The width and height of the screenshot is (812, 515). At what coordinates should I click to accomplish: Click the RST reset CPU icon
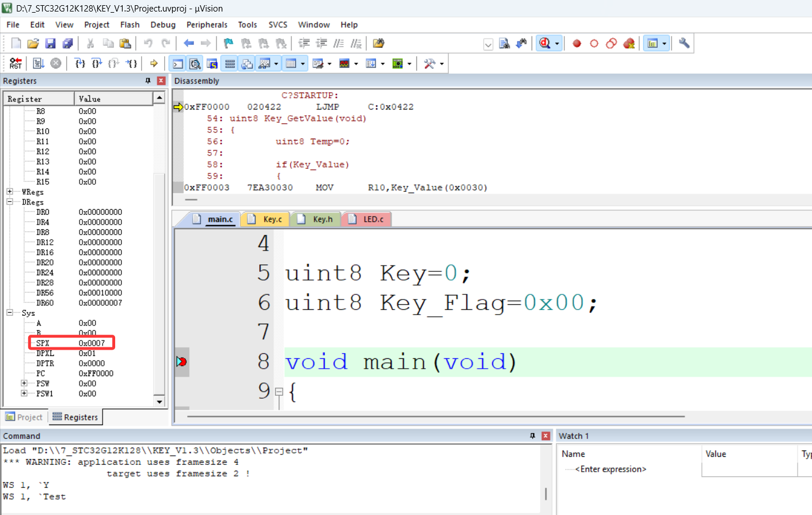click(16, 63)
